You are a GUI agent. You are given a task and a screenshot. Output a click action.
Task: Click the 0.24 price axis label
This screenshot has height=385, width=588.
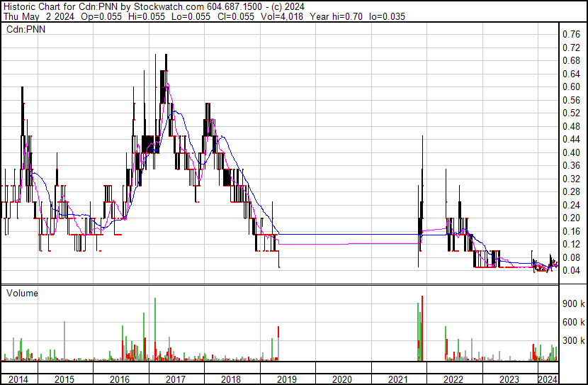[x=571, y=205]
